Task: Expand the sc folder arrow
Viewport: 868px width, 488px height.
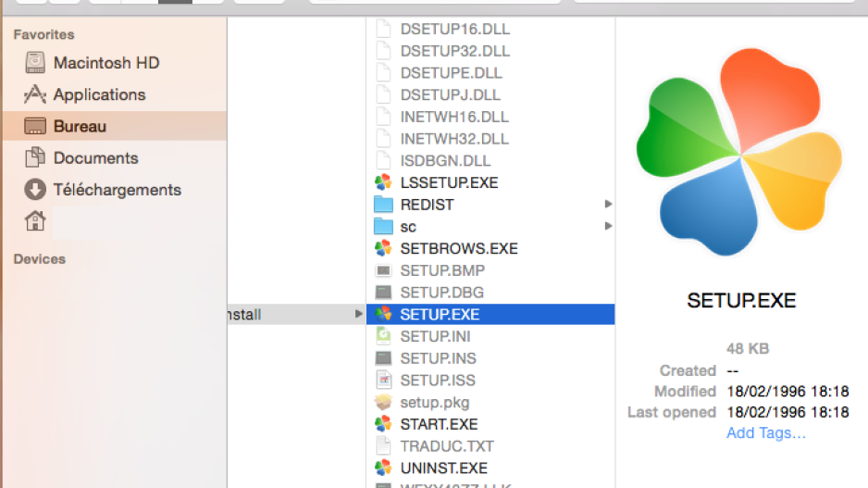Action: coord(608,226)
